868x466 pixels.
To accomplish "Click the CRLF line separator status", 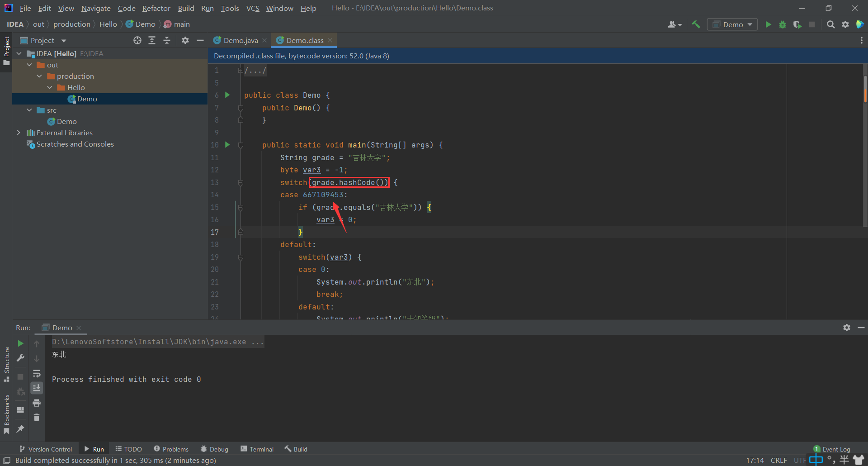I will pos(778,460).
